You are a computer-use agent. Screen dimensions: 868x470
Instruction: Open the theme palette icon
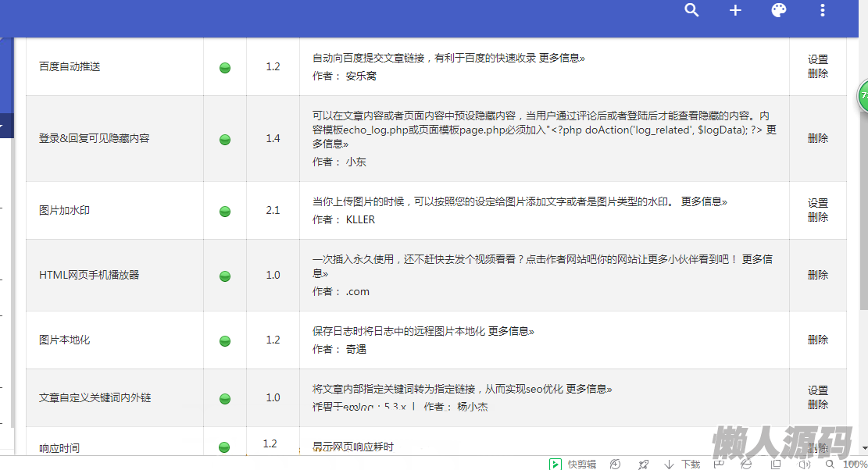click(779, 10)
